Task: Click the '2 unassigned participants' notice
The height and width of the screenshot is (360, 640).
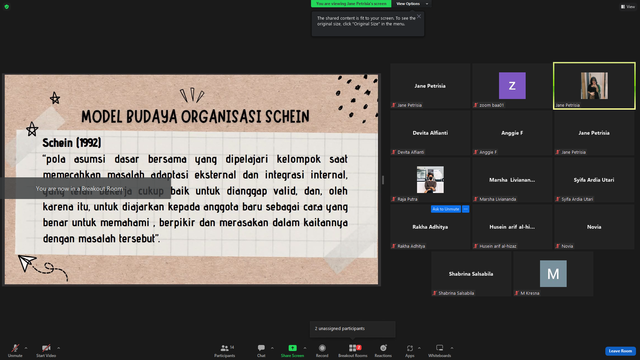Action: [x=353, y=329]
